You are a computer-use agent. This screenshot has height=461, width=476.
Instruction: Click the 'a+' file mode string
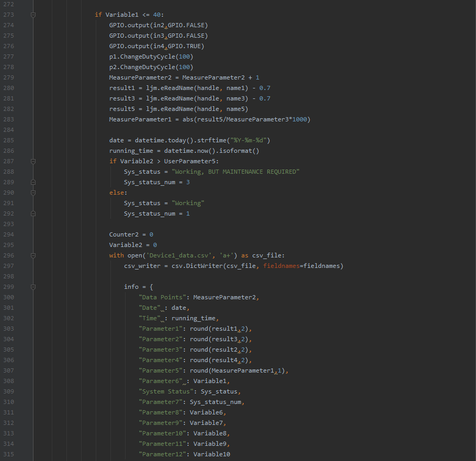[x=226, y=255]
